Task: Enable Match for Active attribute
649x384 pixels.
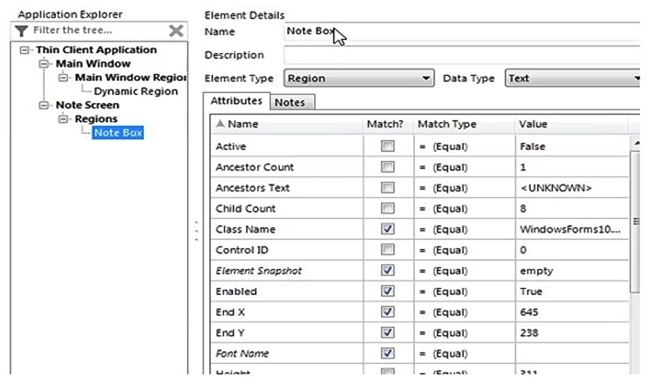Action: (x=388, y=146)
